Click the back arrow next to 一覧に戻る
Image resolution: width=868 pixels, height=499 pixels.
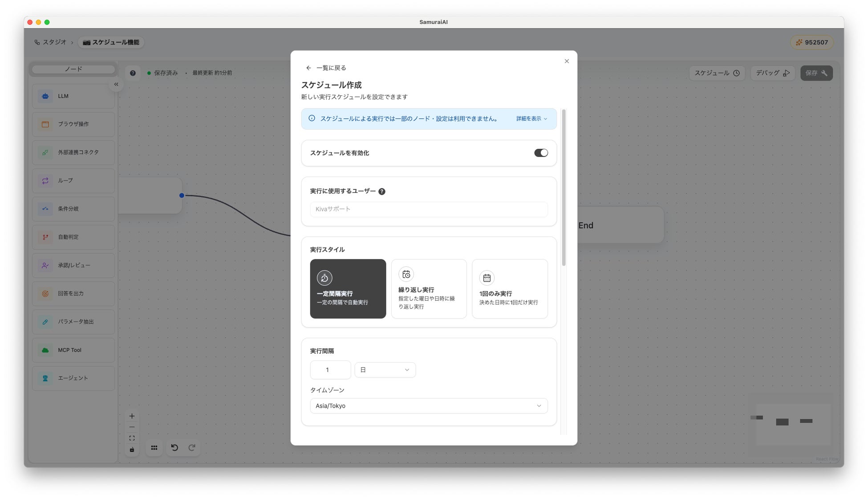[308, 68]
